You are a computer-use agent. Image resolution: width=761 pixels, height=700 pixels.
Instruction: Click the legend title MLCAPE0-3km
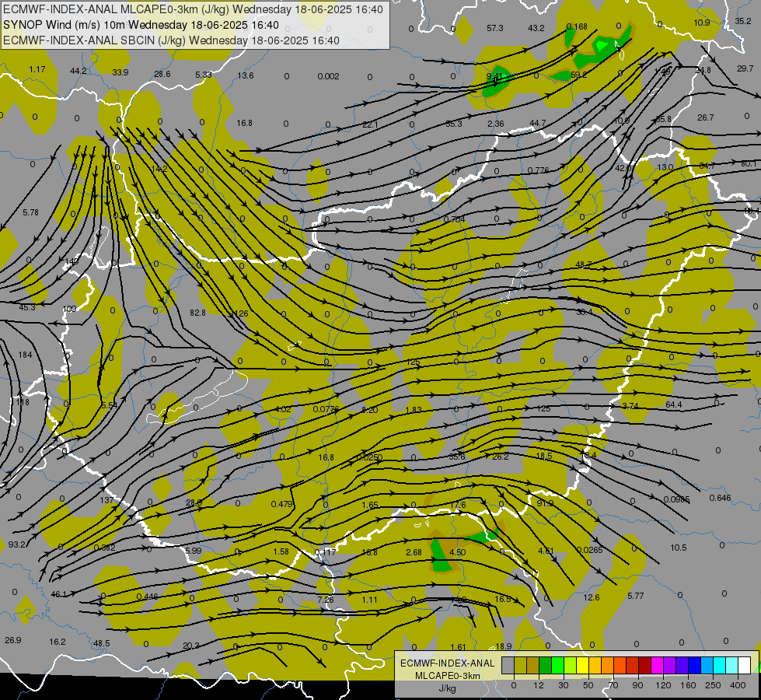point(448,676)
